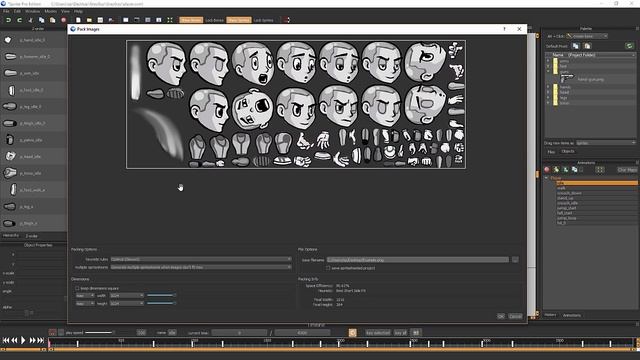640x360 pixels.
Task: Click the grid icon left of Char Maps
Action: [x=600, y=169]
